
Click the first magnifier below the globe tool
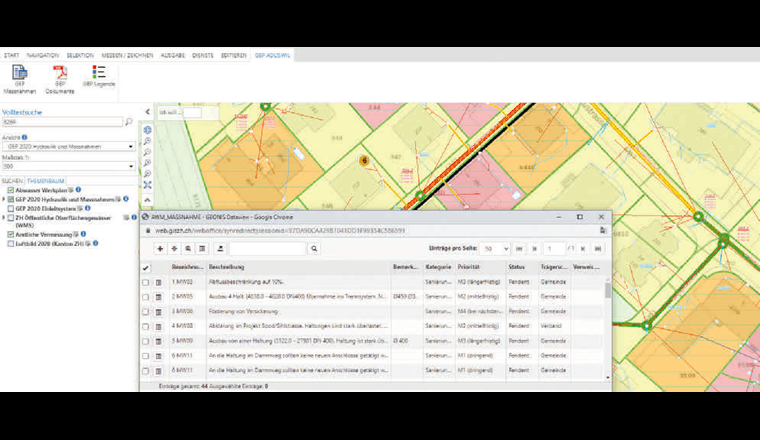click(147, 141)
